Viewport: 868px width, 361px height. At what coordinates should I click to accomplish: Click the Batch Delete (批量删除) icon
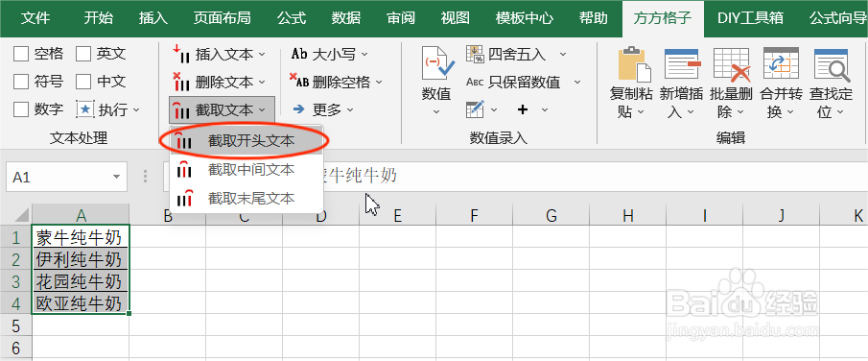(732, 64)
